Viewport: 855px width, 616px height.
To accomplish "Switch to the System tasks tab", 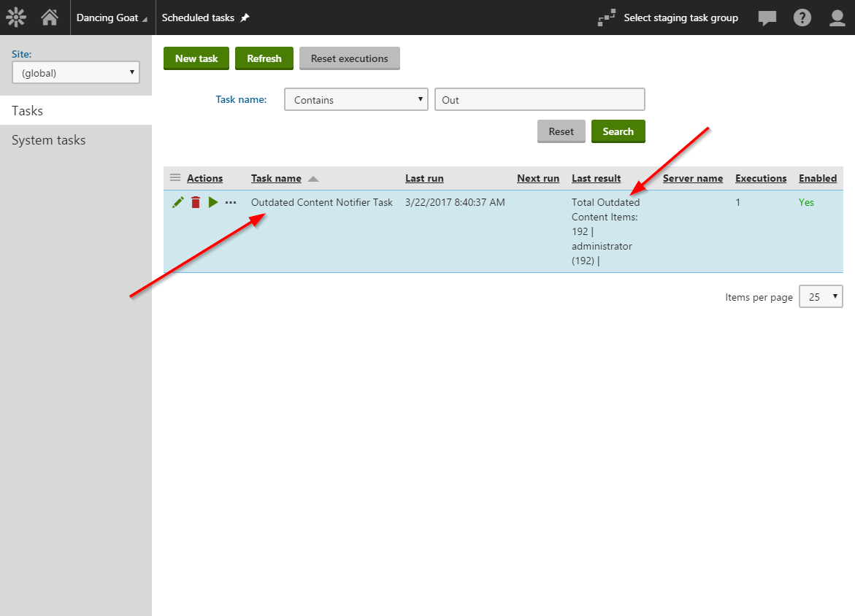I will (48, 139).
